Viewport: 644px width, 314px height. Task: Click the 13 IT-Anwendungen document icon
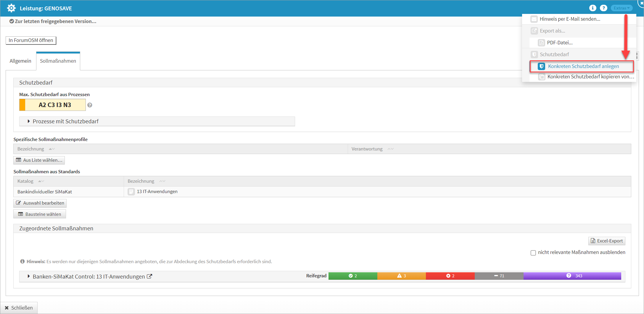coord(131,192)
